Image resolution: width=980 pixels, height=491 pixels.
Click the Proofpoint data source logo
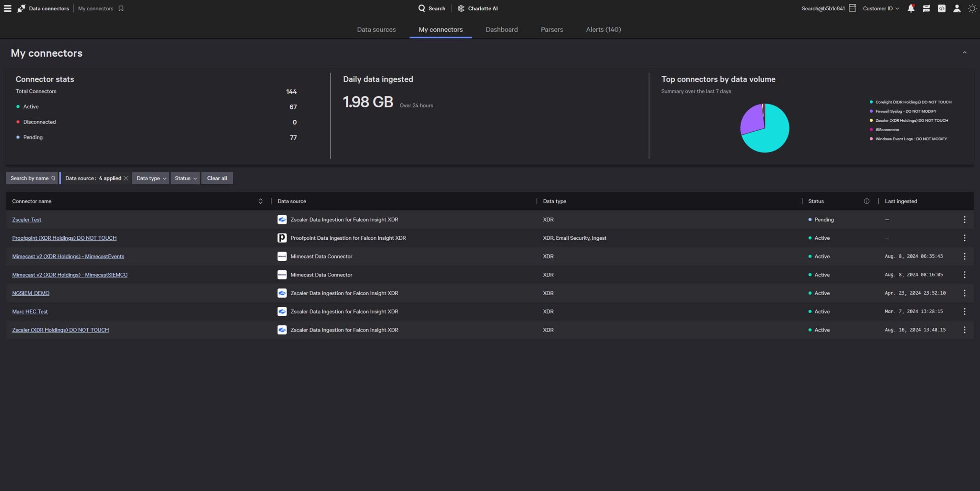282,238
